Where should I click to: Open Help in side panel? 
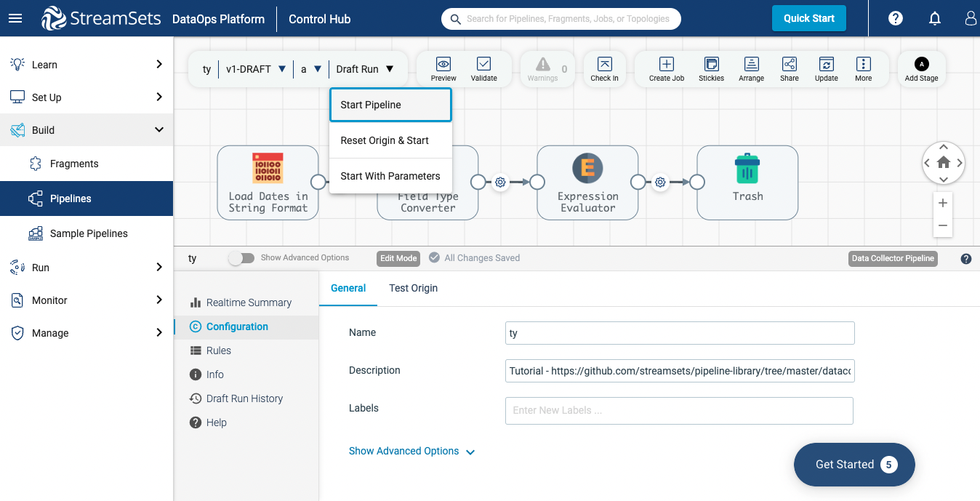coord(246,422)
